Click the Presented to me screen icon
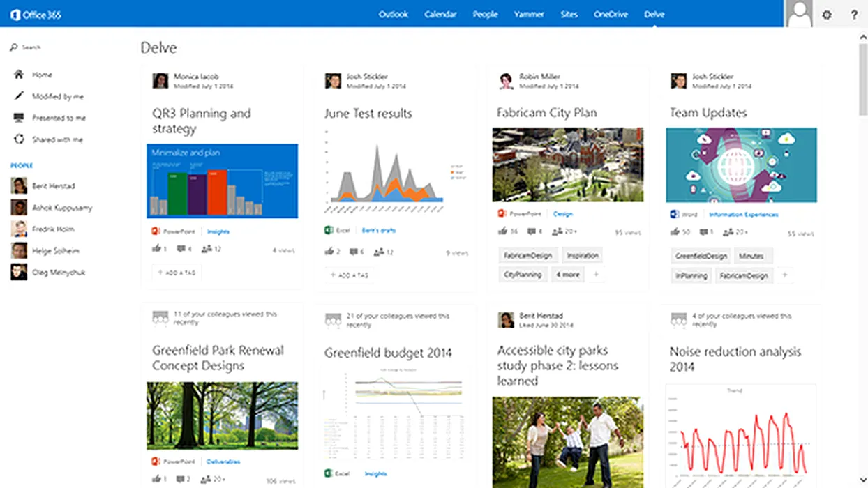This screenshot has width=868, height=488. (x=19, y=118)
